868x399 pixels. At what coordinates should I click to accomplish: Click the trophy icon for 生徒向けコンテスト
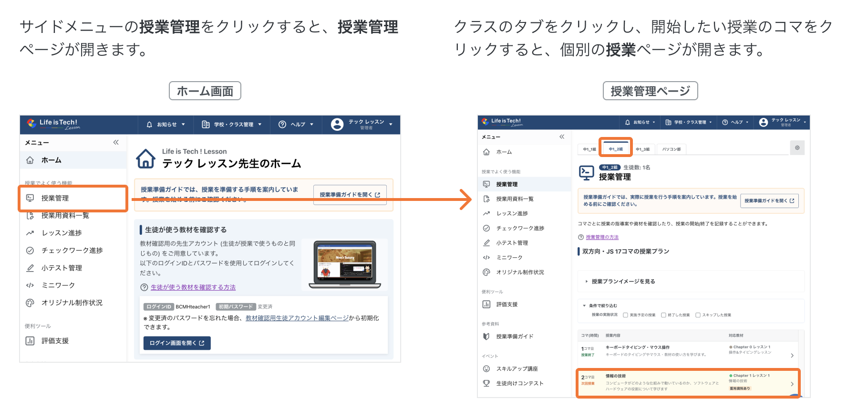(486, 383)
